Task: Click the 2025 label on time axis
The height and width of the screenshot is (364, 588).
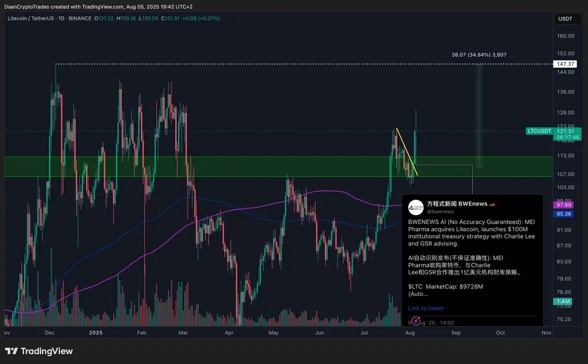Action: tap(96, 333)
